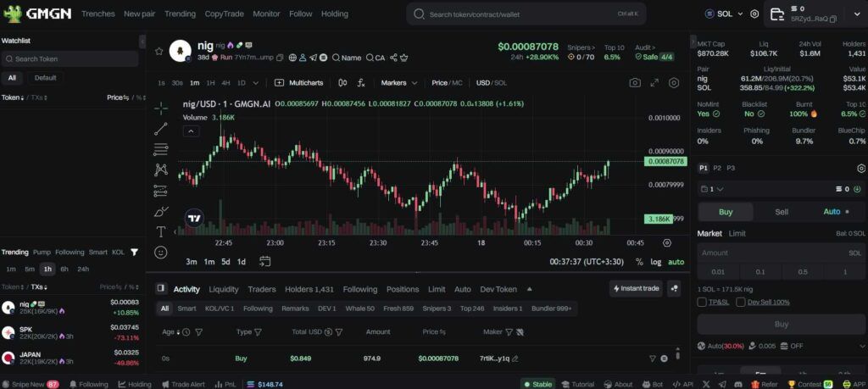Open the token website globe icon
This screenshot has height=389, width=868.
[x=292, y=58]
